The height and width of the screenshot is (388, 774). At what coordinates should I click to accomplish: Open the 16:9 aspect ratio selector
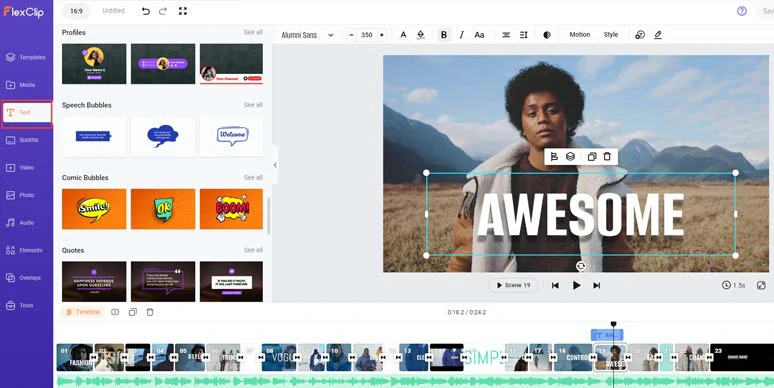(x=76, y=11)
